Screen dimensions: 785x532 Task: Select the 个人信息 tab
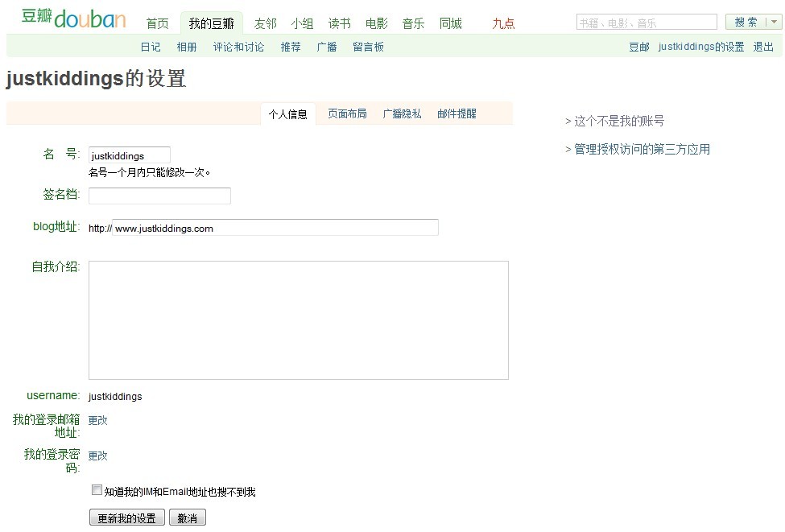click(x=288, y=114)
